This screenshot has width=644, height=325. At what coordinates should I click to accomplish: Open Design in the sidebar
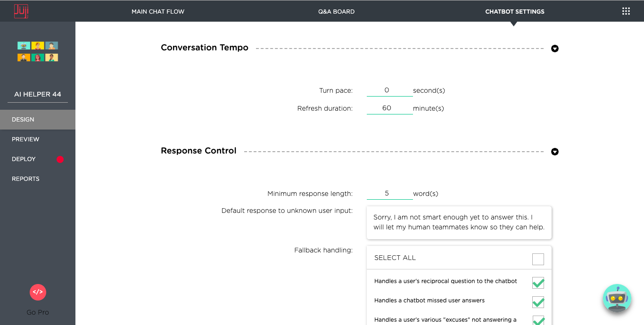click(x=38, y=120)
